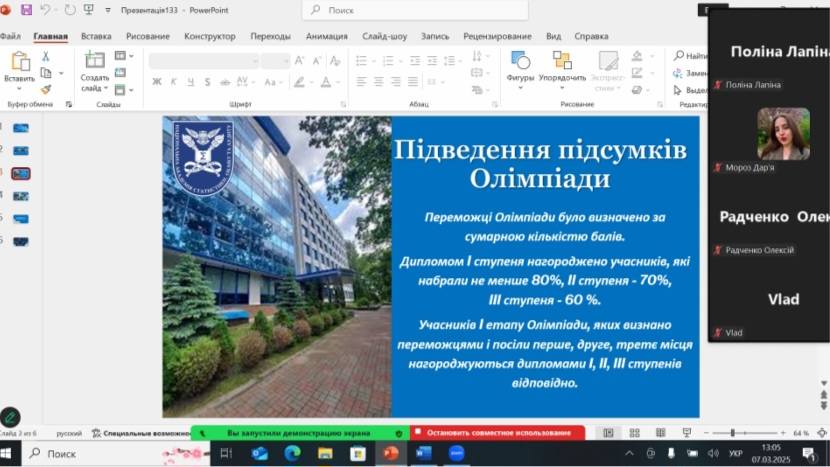Viewport: 830px width, 467px height.
Task: Open PowerPoint from the Windows taskbar
Action: [x=390, y=453]
